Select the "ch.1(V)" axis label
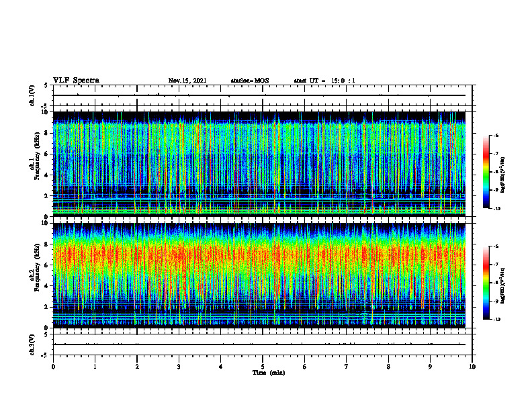This screenshot has width=532, height=411. click(x=32, y=95)
